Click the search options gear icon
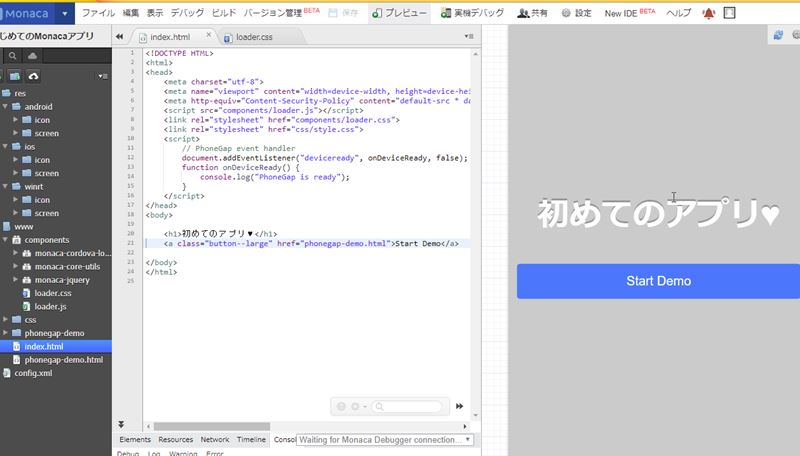 tap(355, 407)
